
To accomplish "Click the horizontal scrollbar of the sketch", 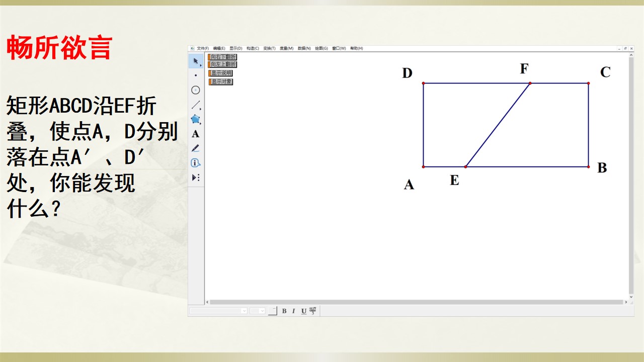I will coord(417,302).
